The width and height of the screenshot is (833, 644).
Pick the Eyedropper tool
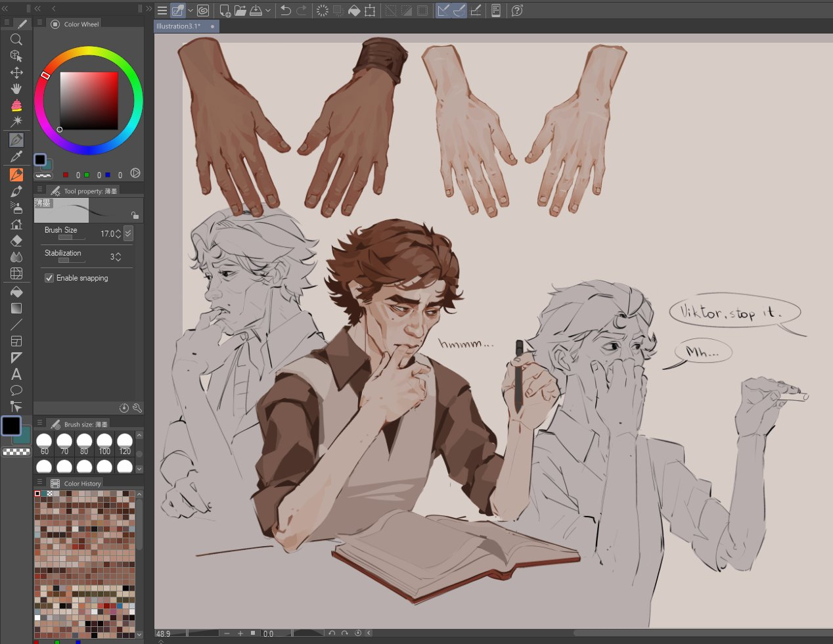coord(16,156)
